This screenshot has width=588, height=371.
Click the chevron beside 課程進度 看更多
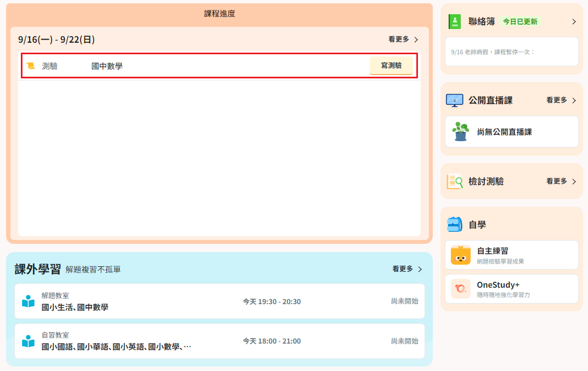[416, 39]
